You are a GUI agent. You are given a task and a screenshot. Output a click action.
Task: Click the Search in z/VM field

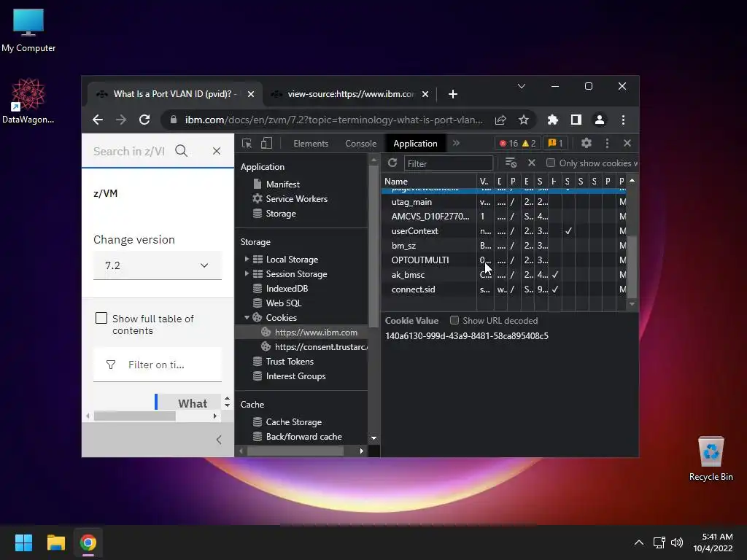128,151
